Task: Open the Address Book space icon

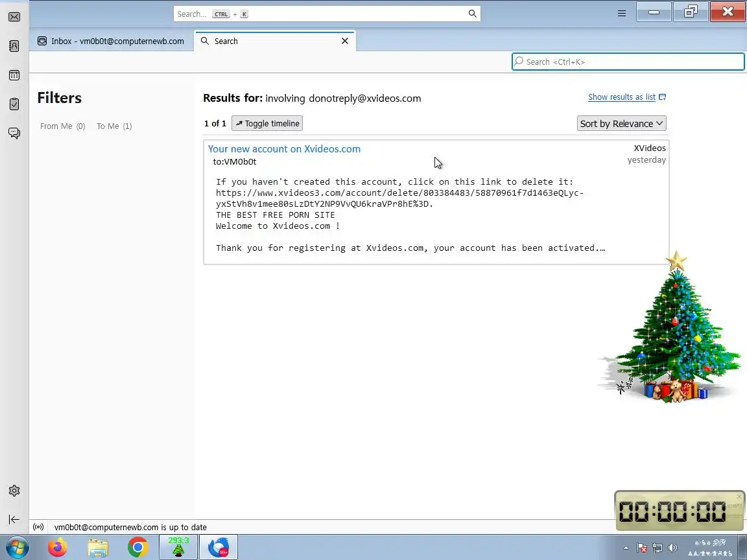Action: (14, 46)
